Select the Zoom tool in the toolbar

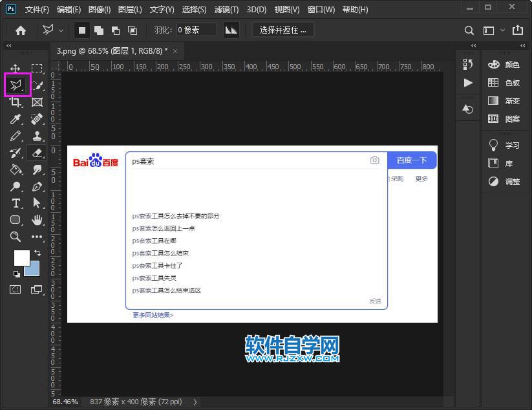(16, 237)
